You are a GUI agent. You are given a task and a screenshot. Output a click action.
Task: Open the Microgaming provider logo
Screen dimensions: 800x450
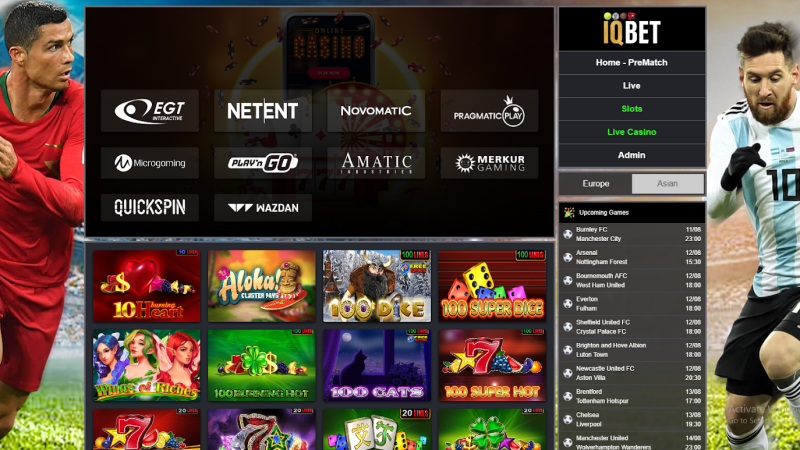pos(149,163)
